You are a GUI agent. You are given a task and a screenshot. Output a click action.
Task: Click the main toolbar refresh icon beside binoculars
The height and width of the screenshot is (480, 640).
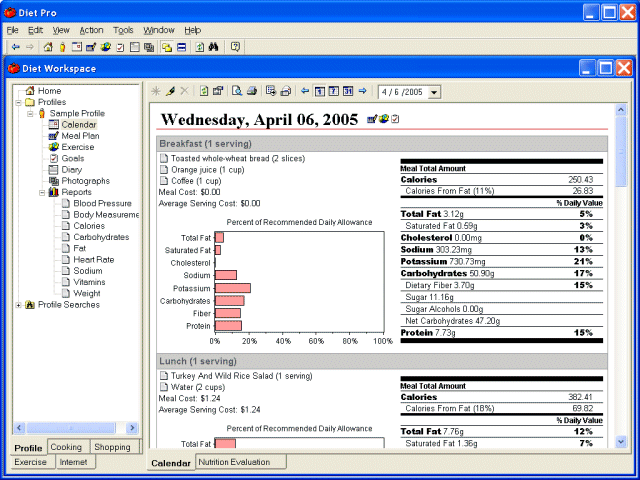(x=199, y=47)
